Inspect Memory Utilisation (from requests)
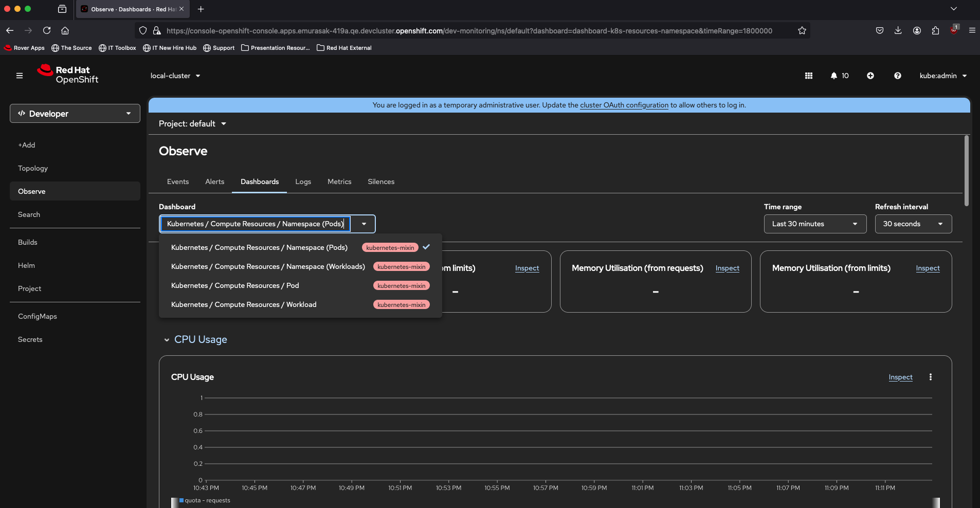 coord(727,268)
